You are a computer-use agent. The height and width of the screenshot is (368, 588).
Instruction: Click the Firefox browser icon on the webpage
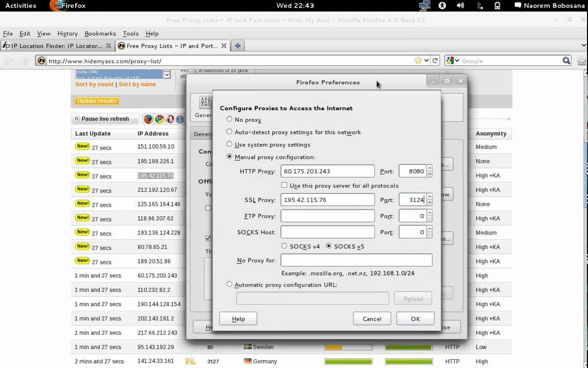(148, 119)
